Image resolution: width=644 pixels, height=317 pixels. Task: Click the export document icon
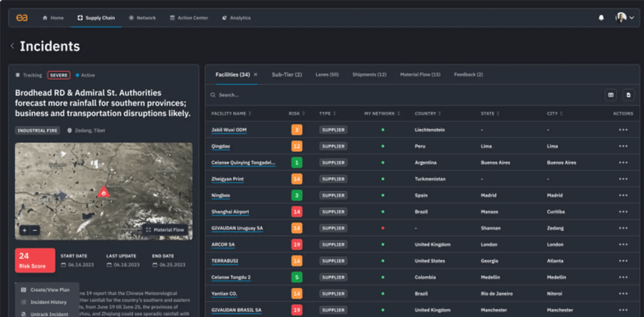pyautogui.click(x=628, y=95)
